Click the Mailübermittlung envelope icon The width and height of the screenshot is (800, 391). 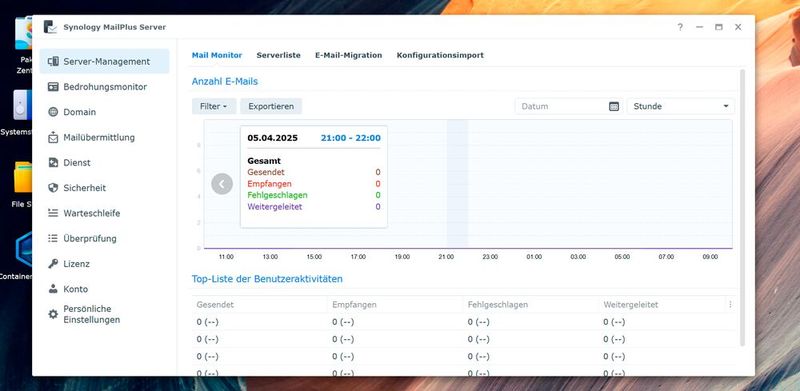tap(53, 137)
